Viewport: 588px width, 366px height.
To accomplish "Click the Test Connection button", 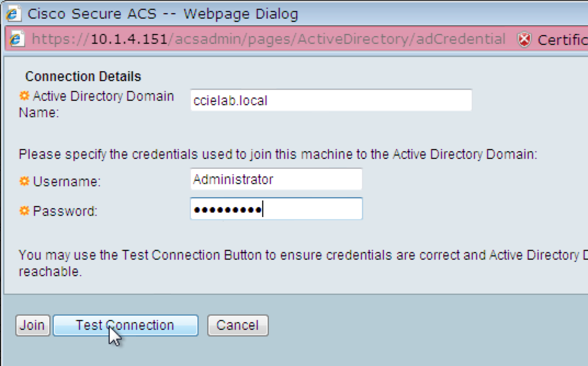I will click(125, 325).
